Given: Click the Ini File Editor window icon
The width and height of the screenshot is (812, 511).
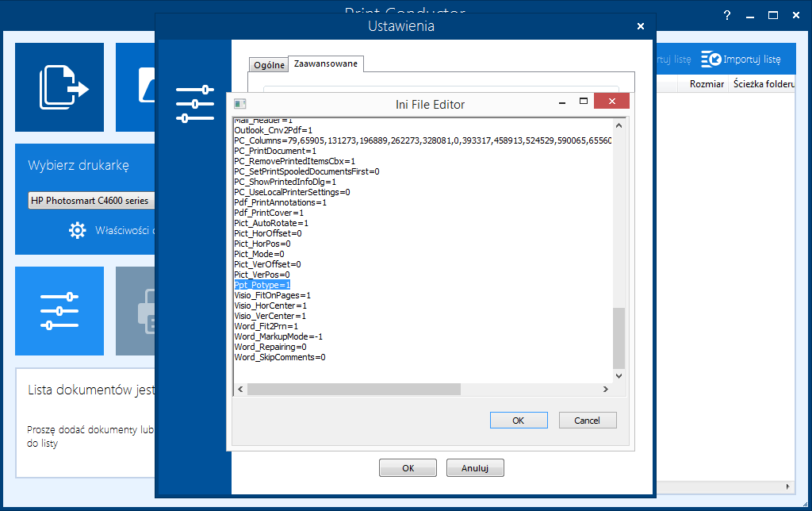Looking at the screenshot, I should [239, 104].
